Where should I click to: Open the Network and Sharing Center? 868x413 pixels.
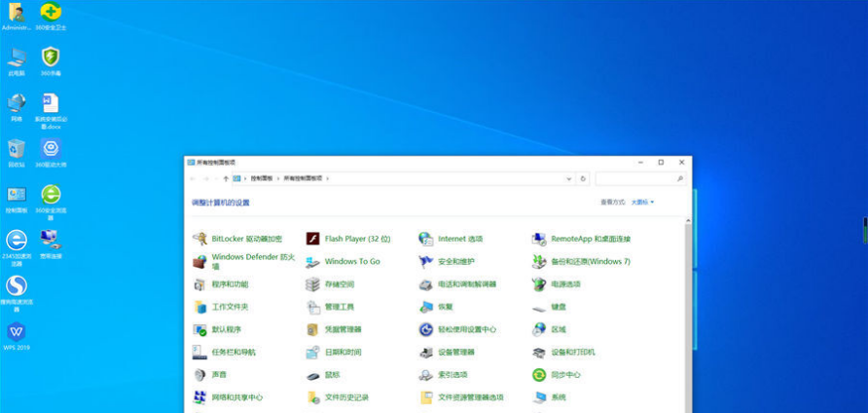pyautogui.click(x=236, y=397)
